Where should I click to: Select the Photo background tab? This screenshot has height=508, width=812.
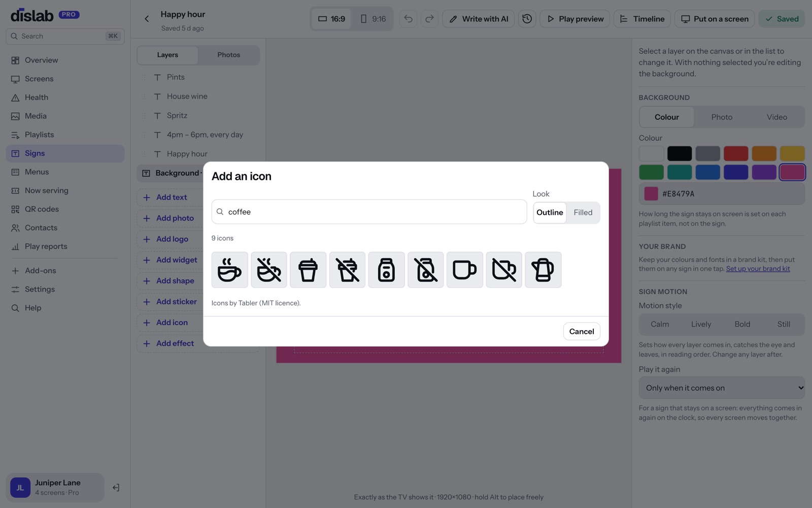pos(722,117)
